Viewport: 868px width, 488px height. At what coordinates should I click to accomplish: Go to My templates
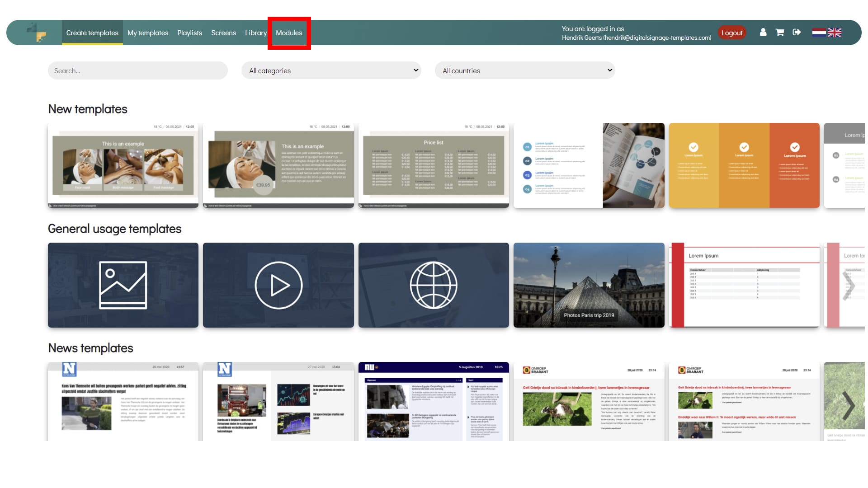[x=148, y=33]
